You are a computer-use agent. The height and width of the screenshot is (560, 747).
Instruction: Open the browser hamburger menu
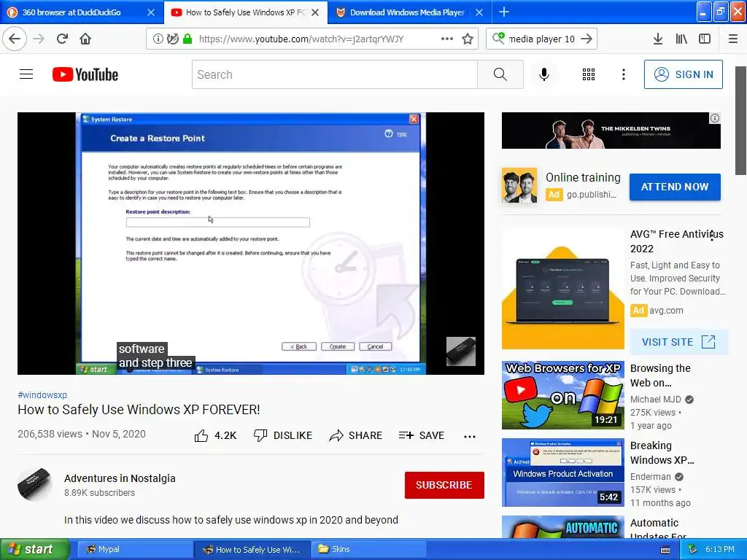point(733,39)
